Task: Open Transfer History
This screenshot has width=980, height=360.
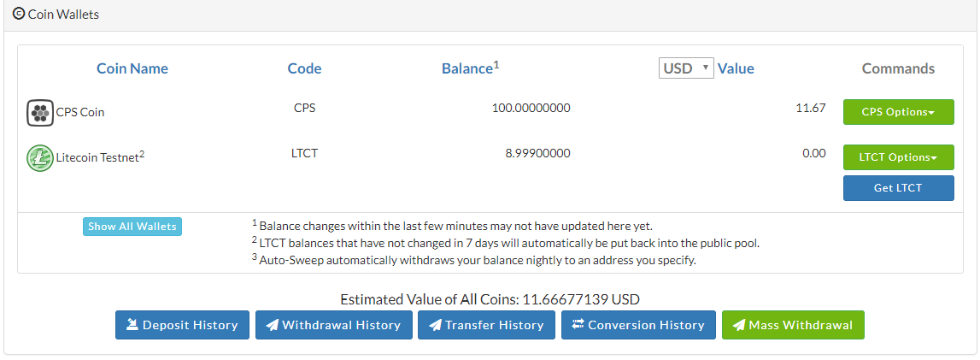Action: tap(486, 325)
